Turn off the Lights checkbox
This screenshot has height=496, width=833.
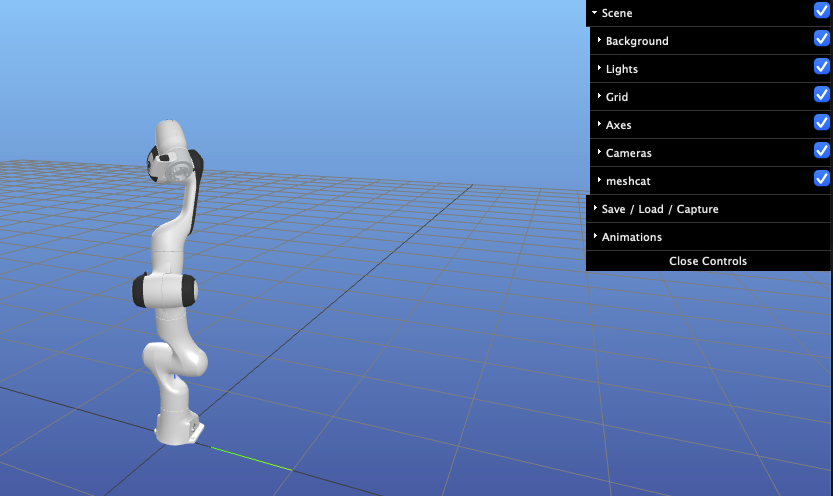(822, 67)
